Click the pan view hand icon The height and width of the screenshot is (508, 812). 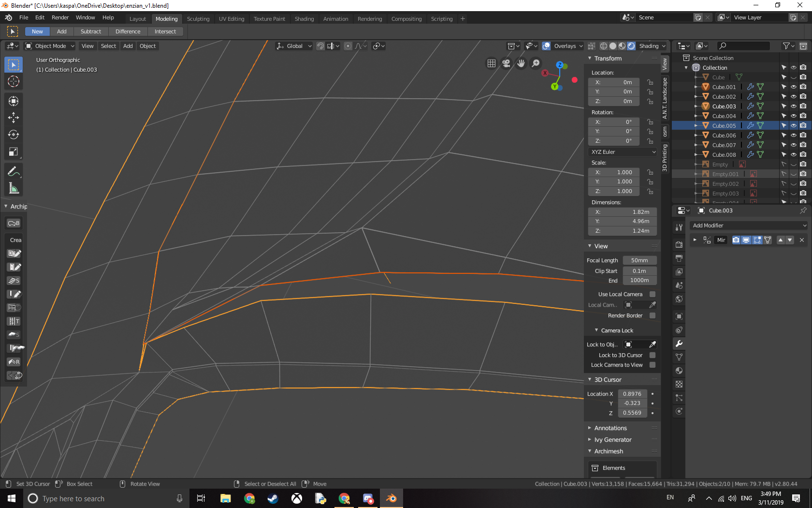pos(521,63)
